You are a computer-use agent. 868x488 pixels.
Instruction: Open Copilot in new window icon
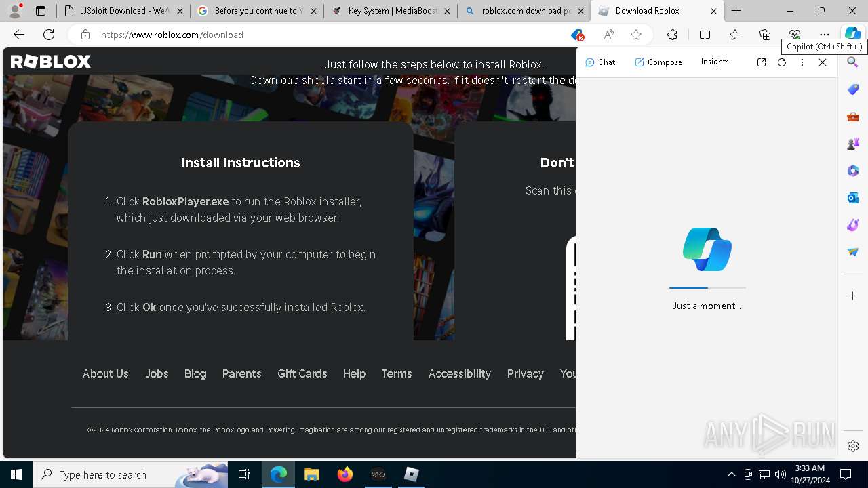[x=762, y=62]
